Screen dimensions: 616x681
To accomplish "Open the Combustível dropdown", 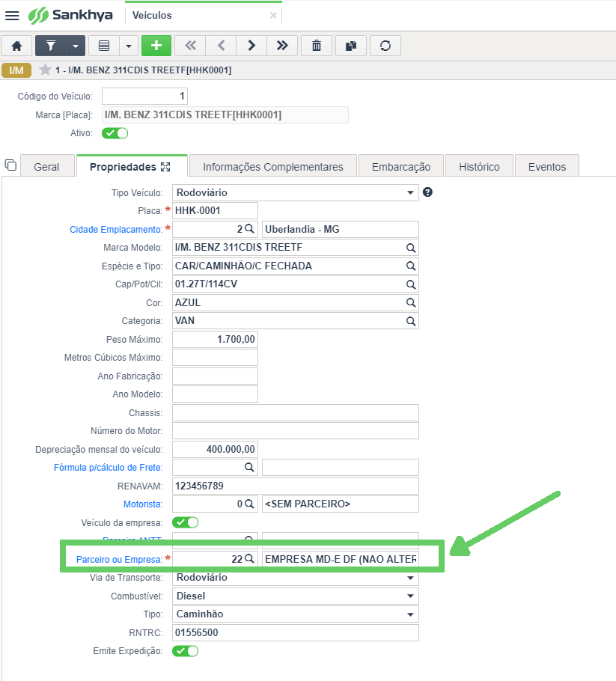I will (296, 596).
